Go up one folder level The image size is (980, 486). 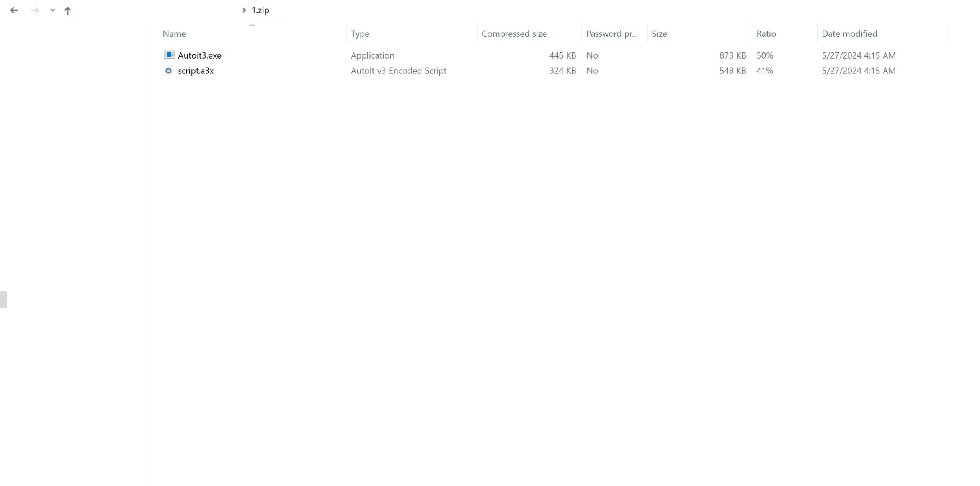point(67,11)
